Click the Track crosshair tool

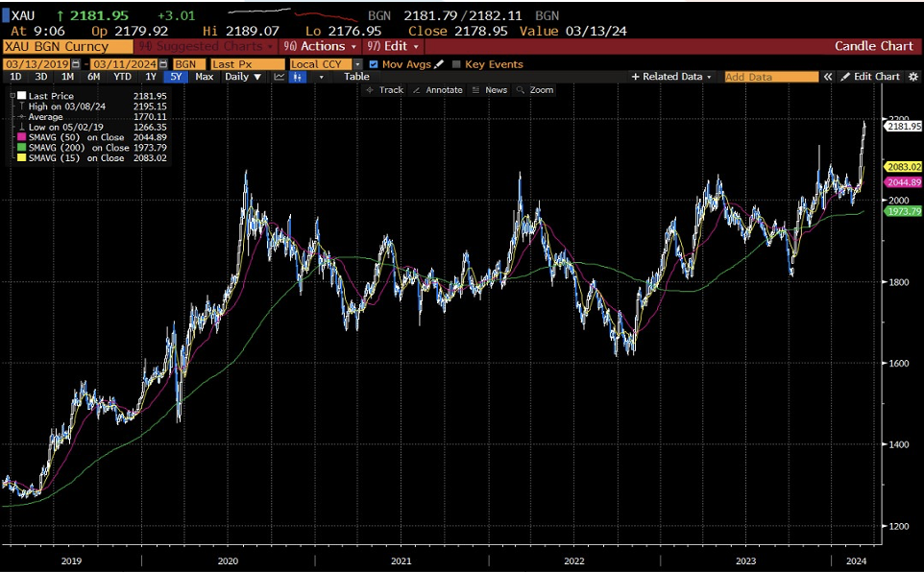(x=385, y=90)
